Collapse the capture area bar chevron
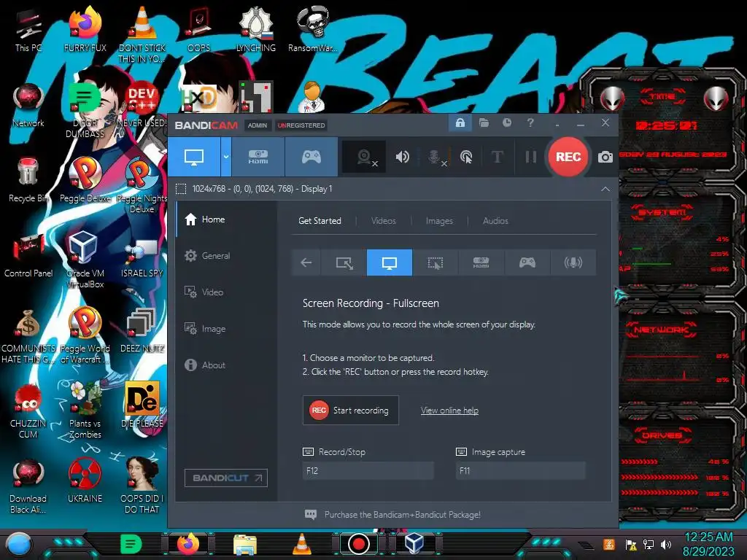This screenshot has height=560, width=747. click(x=605, y=189)
